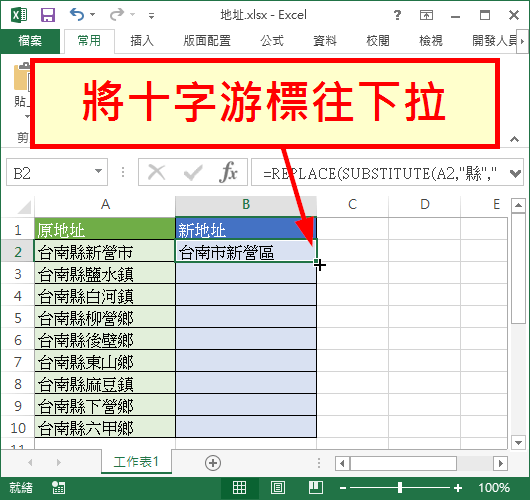Viewport: 530px width, 500px height.
Task: Open the 資料 tab
Action: pos(325,41)
